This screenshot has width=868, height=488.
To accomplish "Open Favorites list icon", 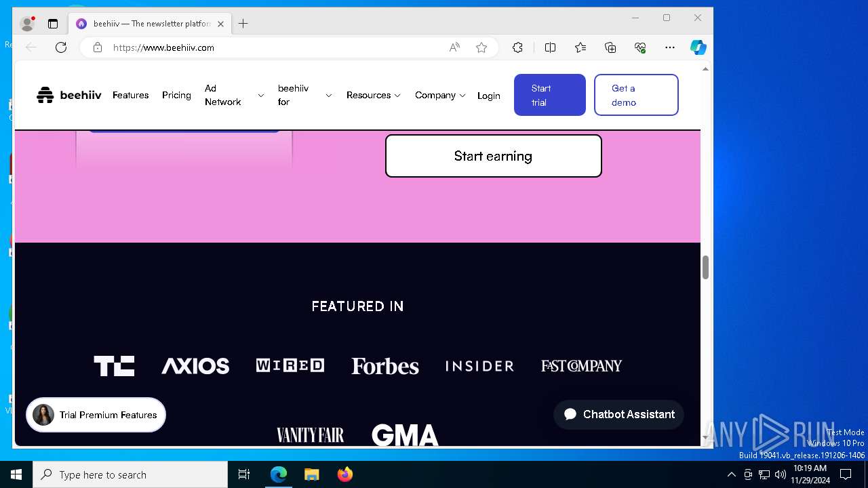I will [x=580, y=47].
